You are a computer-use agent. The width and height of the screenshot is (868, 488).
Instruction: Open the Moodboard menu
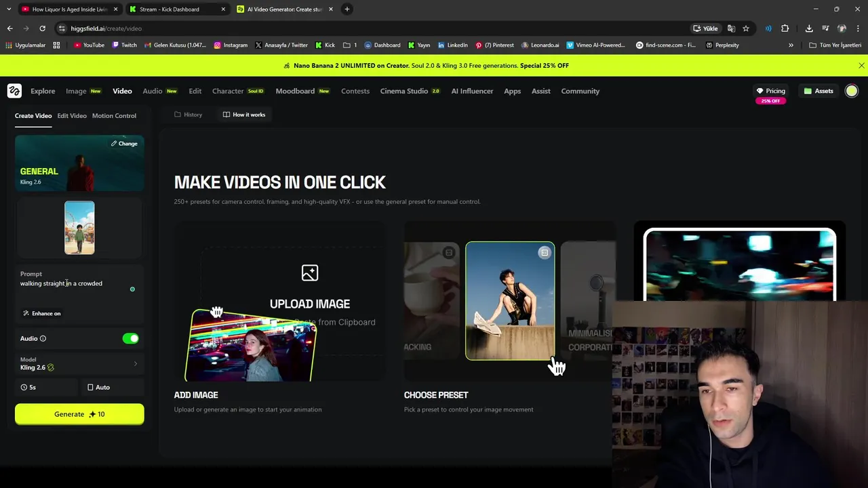pyautogui.click(x=302, y=91)
